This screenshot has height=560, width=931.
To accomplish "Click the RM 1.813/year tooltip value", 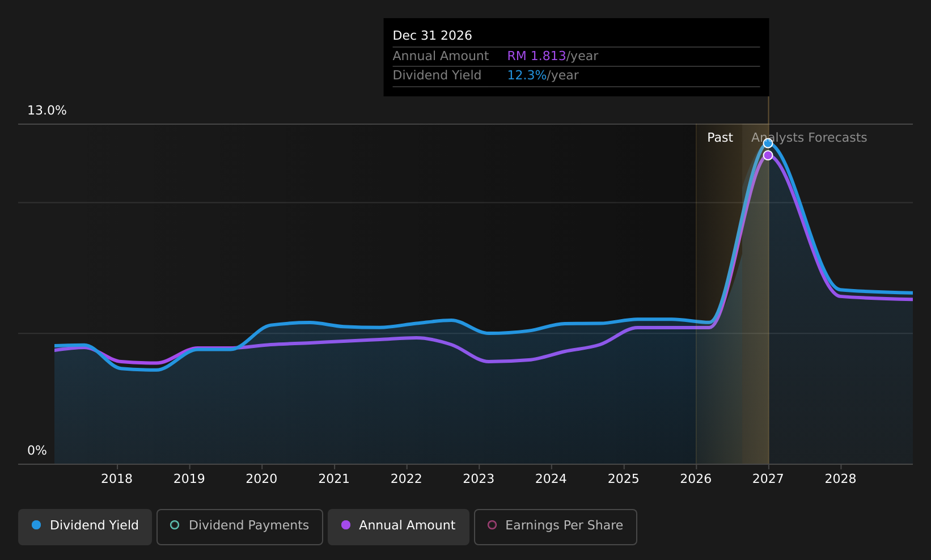I will [553, 56].
